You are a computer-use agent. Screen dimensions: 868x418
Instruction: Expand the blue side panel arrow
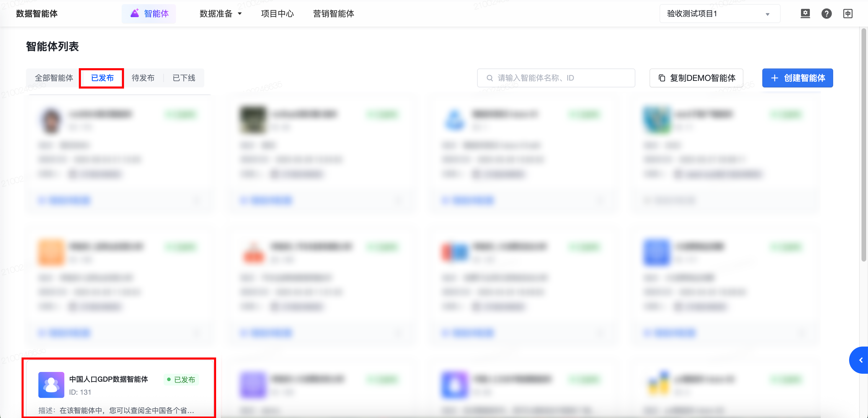point(861,360)
